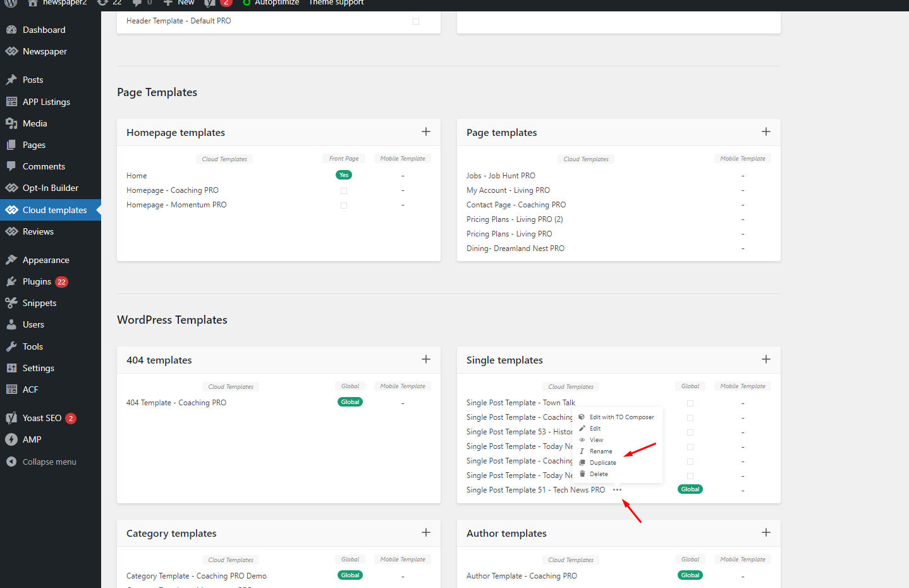Screen dimensions: 909x588
Task: Add a new Author template
Action: [766, 532]
